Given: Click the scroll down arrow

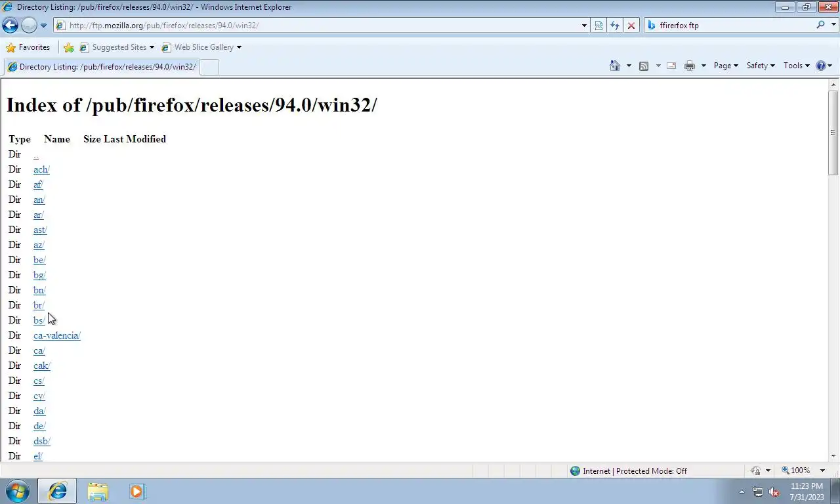Looking at the screenshot, I should click(833, 456).
